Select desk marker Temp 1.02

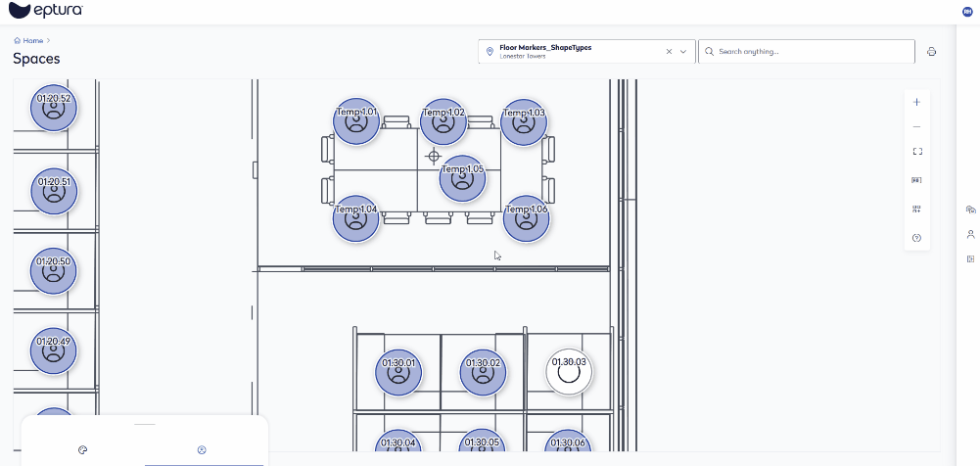click(443, 121)
